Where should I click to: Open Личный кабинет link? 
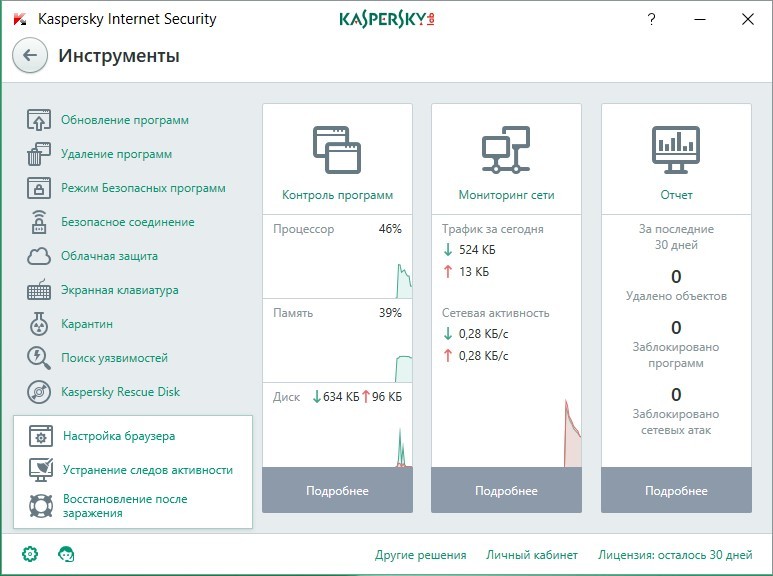[532, 555]
